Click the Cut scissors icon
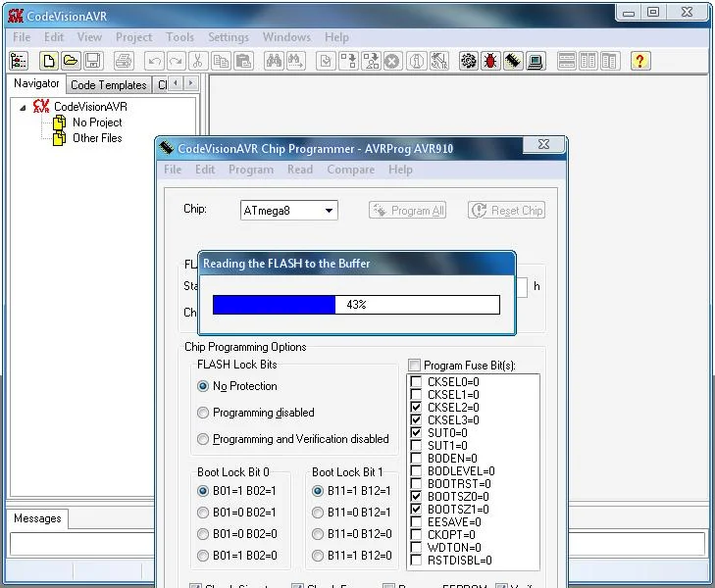Viewport: 715px width, 588px height. coord(197,61)
